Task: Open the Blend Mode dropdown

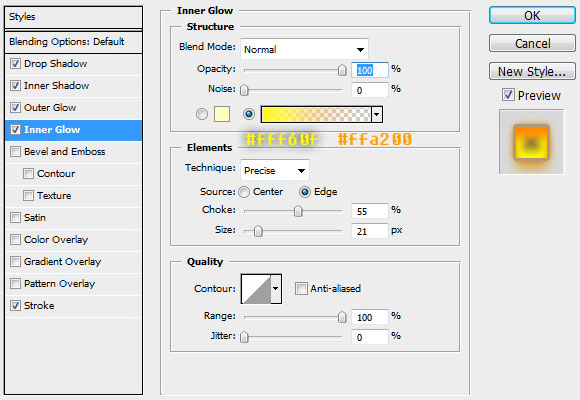Action: click(x=304, y=49)
